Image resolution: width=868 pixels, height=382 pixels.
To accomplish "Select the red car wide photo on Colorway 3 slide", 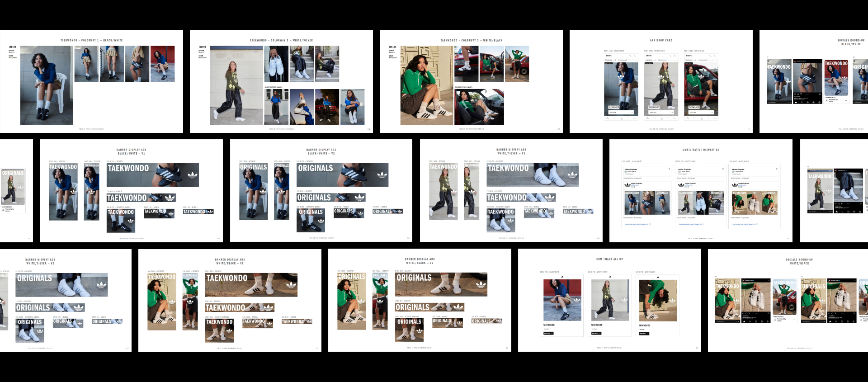I will tap(479, 107).
